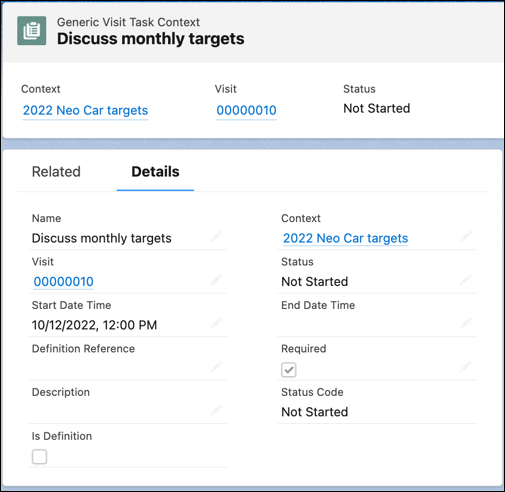Image resolution: width=505 pixels, height=492 pixels.
Task: Toggle the Required checkbox
Action: click(x=289, y=370)
